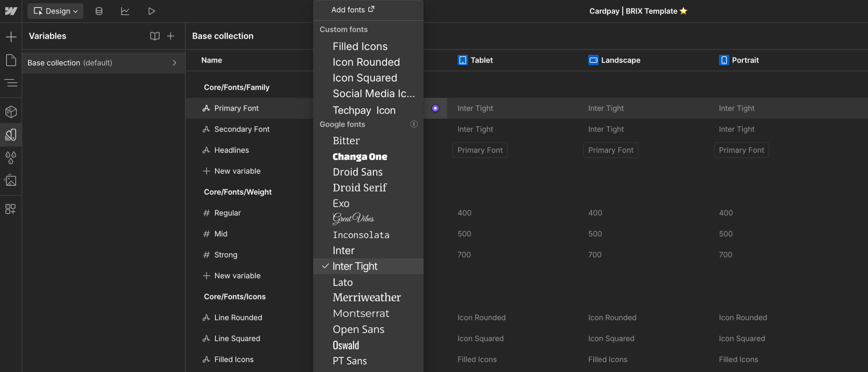Open the Pages panel icon
Viewport: 868px width, 372px height.
11,60
